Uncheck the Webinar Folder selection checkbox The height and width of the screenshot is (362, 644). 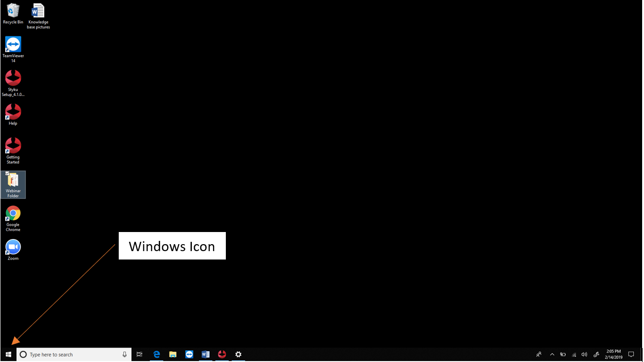coord(8,174)
